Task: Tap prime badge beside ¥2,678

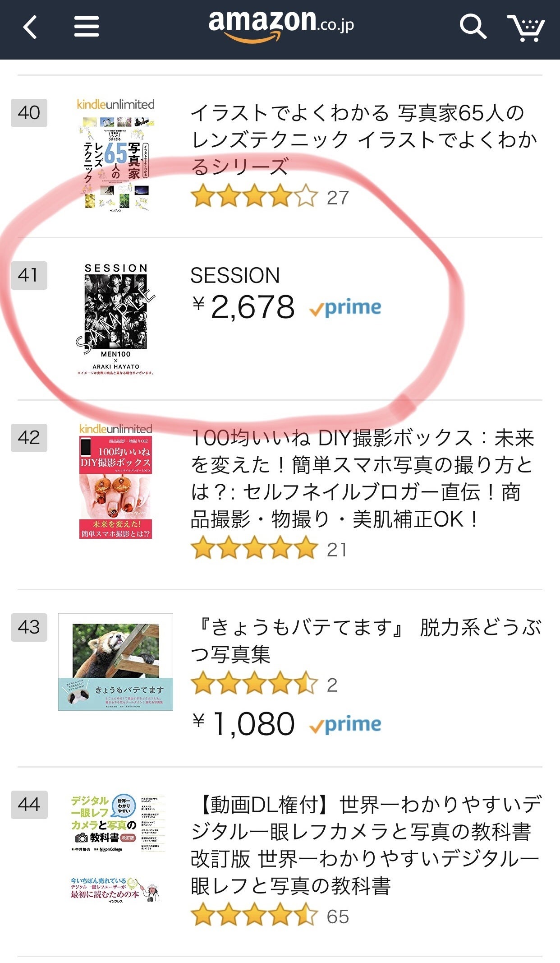Action: (x=345, y=308)
